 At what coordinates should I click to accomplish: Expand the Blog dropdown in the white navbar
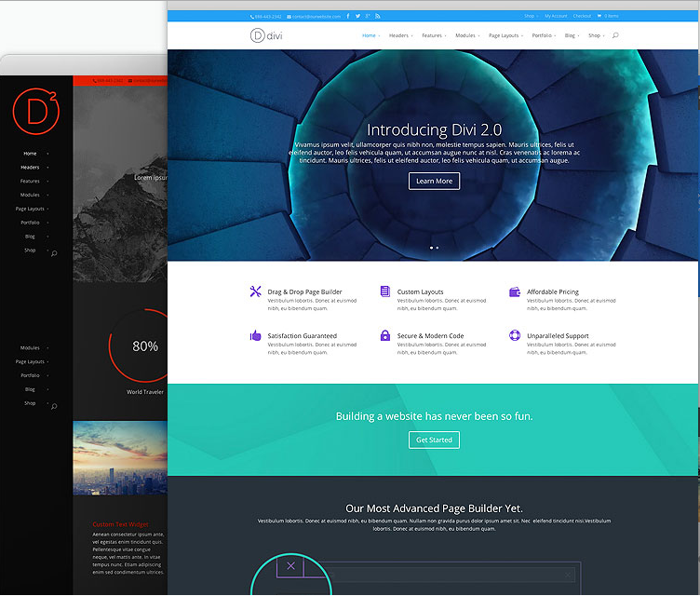click(x=572, y=35)
